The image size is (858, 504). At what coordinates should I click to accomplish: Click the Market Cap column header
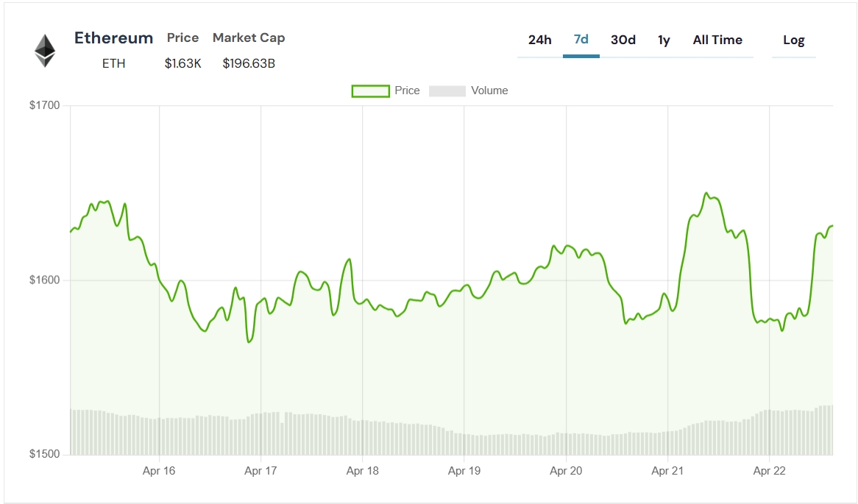pos(249,38)
